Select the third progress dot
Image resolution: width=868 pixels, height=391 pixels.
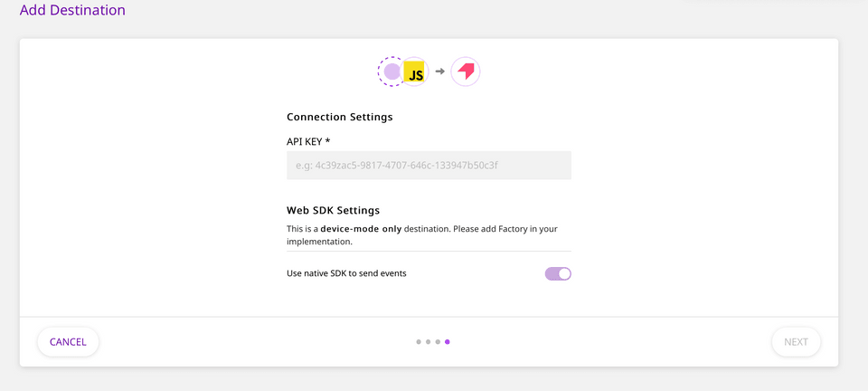[438, 342]
